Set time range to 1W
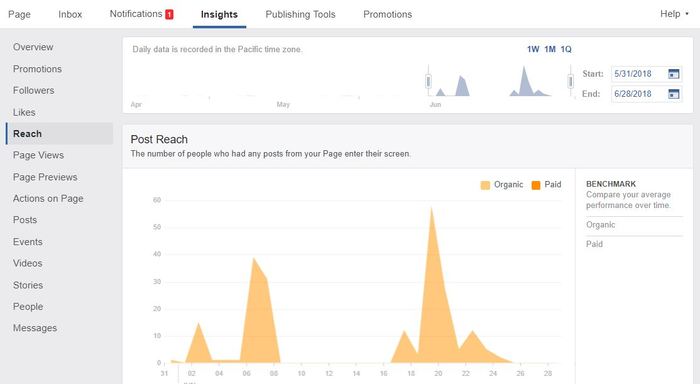 coord(533,49)
